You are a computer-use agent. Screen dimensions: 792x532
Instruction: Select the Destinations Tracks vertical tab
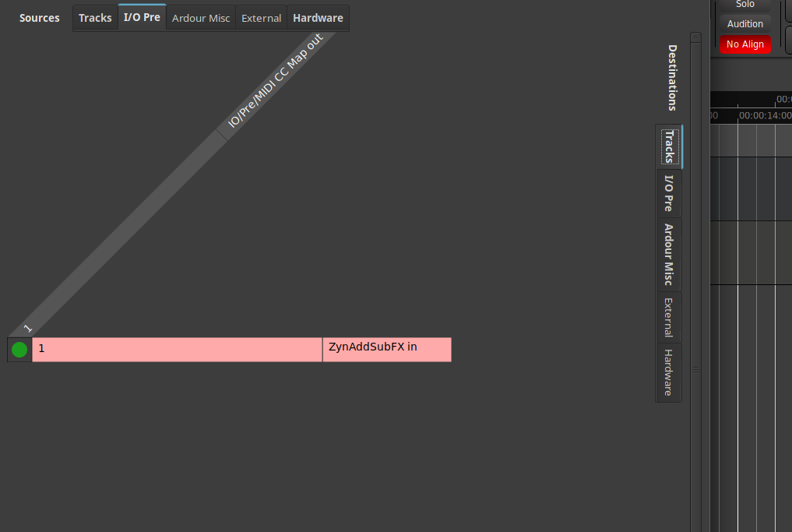coord(669,146)
